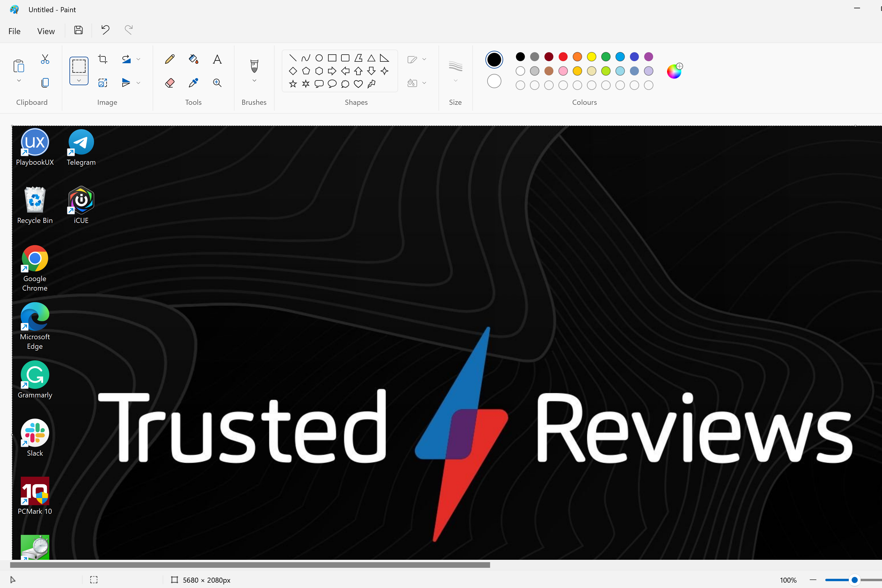Select Colour 2 white secondary swatch
Viewport: 882px width, 588px height.
click(x=494, y=81)
